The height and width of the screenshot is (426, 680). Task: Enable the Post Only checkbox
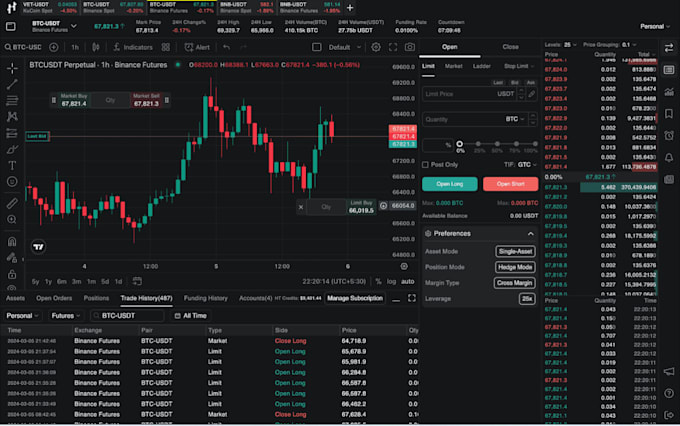coord(425,165)
